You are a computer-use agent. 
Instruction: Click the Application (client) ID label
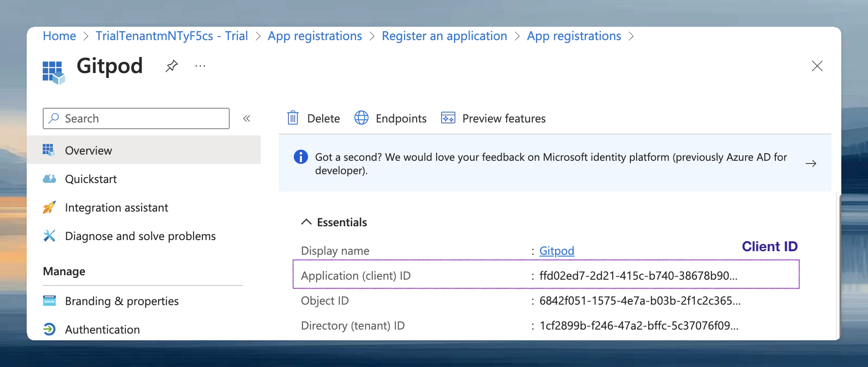click(x=356, y=276)
